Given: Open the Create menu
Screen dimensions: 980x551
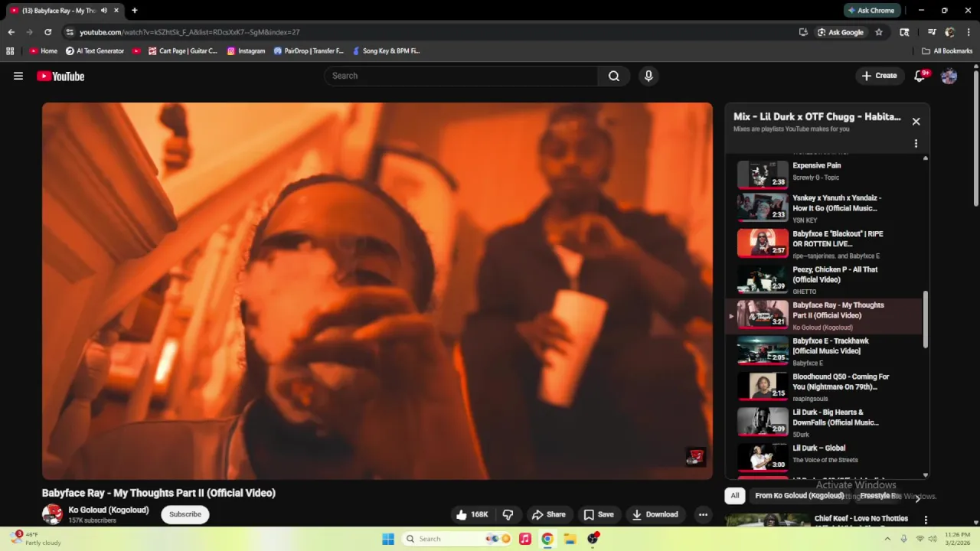Looking at the screenshot, I should pos(879,76).
